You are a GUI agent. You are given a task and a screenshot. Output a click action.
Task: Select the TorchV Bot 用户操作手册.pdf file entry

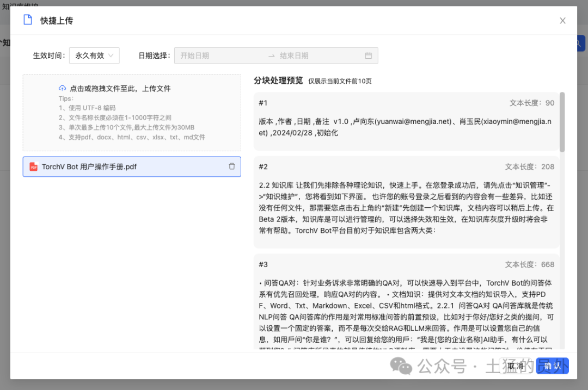pos(132,166)
